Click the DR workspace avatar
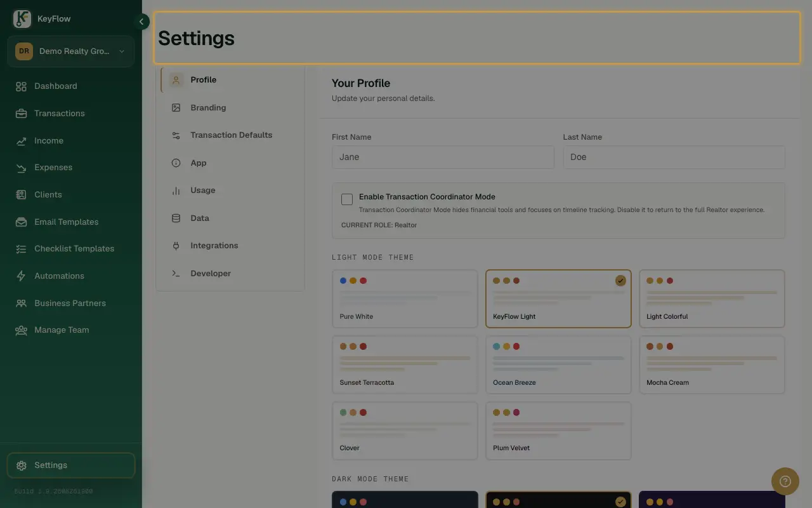Image resolution: width=812 pixels, height=508 pixels. pyautogui.click(x=24, y=51)
